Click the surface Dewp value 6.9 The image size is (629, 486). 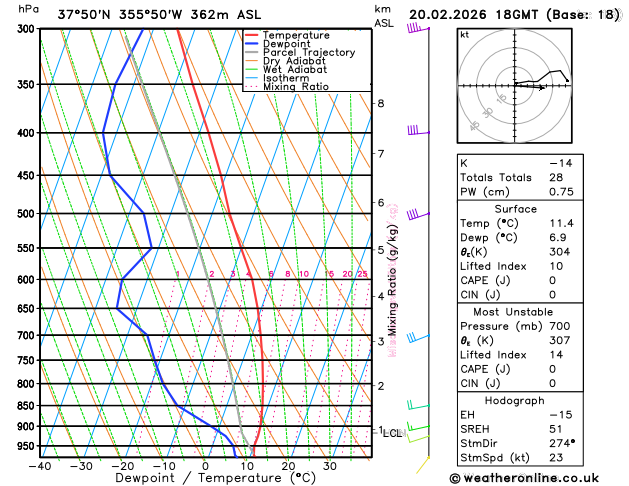pos(558,237)
